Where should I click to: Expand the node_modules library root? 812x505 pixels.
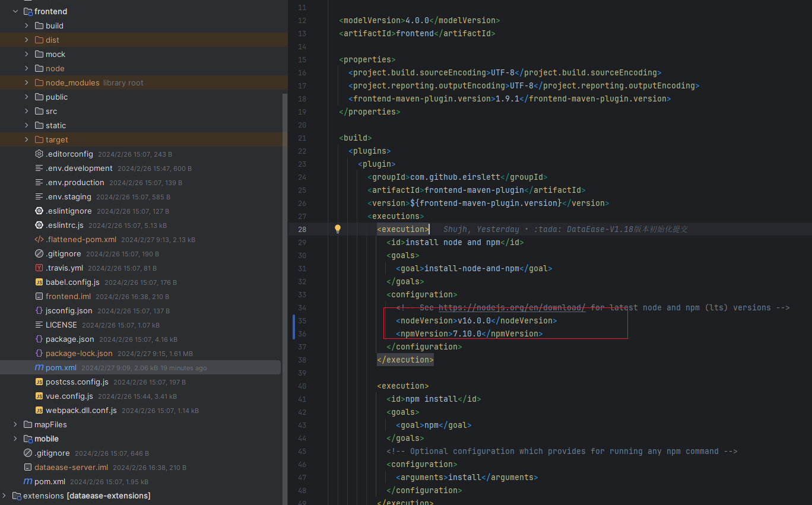click(x=27, y=82)
